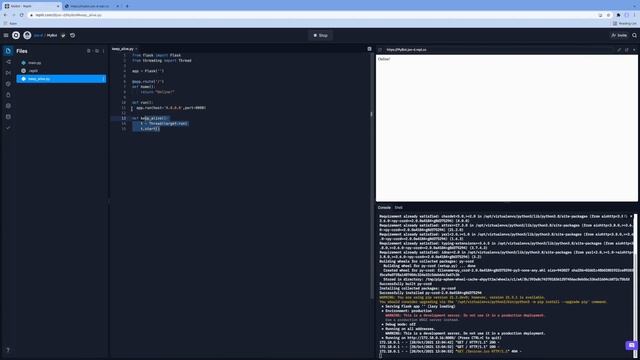Stop the running repl
The image size is (640, 360).
pos(320,36)
